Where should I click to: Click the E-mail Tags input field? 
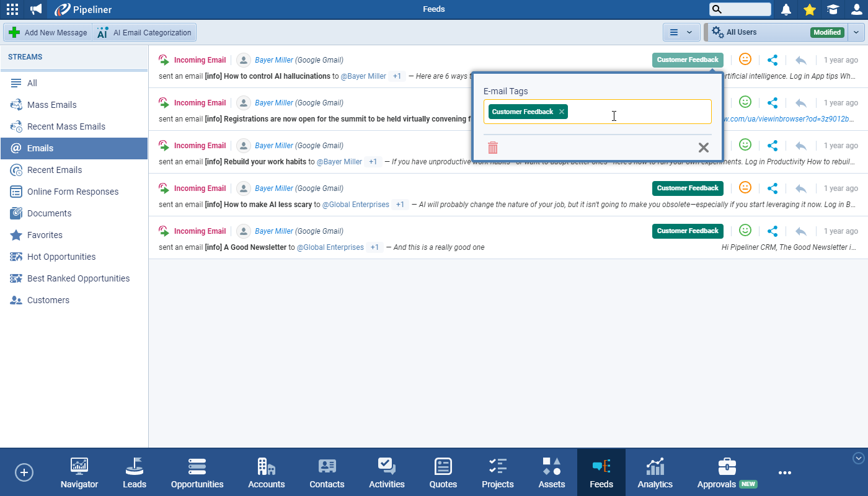click(639, 112)
